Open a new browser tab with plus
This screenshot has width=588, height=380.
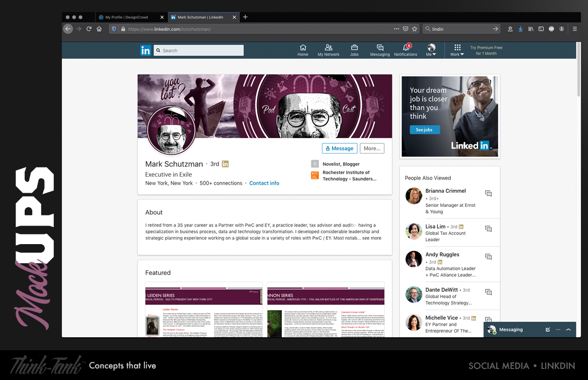tap(245, 17)
